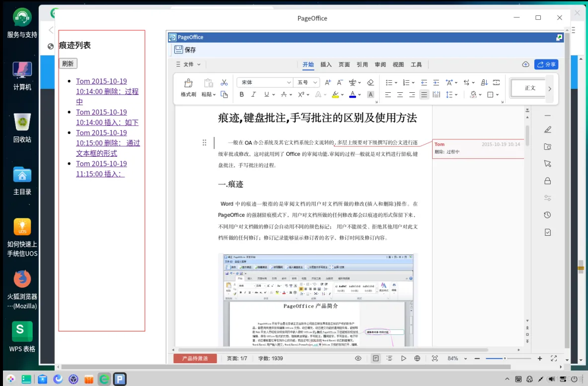
Task: Toggle justify alignment button
Action: (424, 94)
